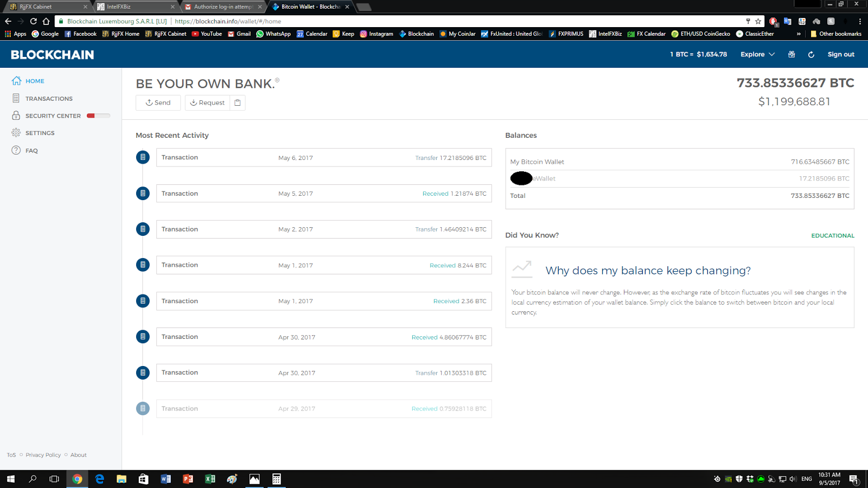This screenshot has height=488, width=868.
Task: Click the browser back arrow
Action: click(x=8, y=21)
